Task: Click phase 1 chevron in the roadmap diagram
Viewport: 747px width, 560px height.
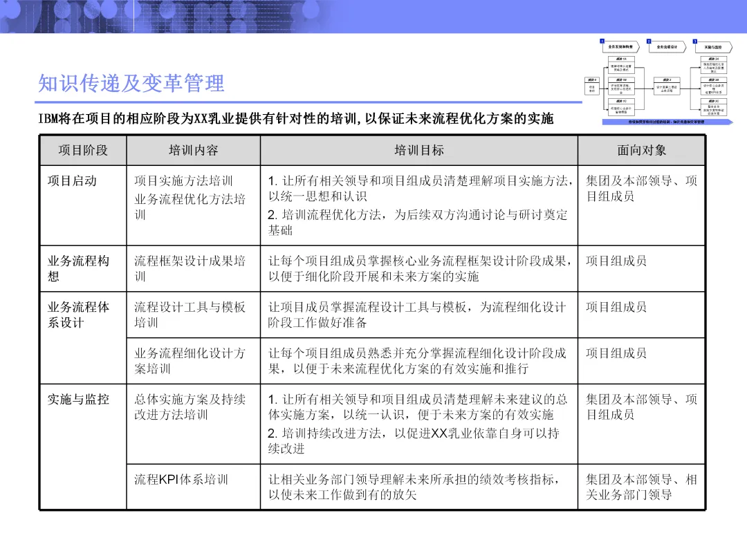Action: (620, 47)
